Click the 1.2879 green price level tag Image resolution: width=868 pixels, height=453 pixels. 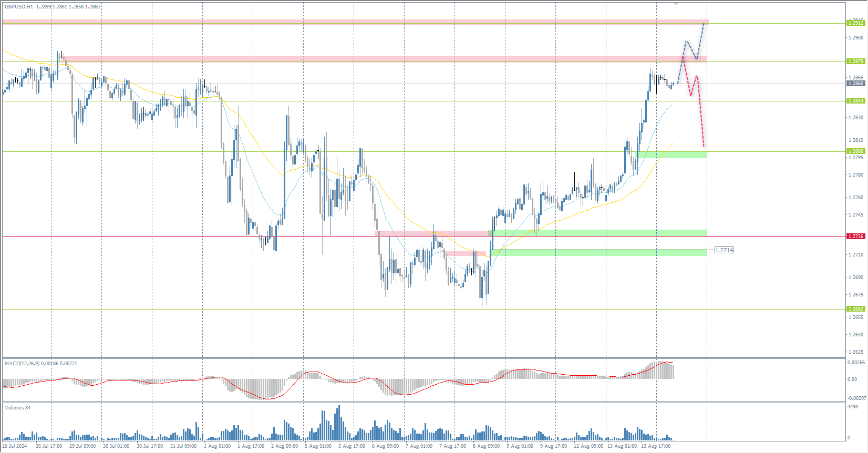[856, 61]
